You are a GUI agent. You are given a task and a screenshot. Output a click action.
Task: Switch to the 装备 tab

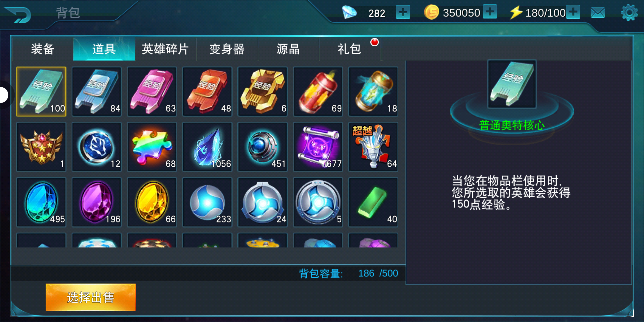[43, 49]
